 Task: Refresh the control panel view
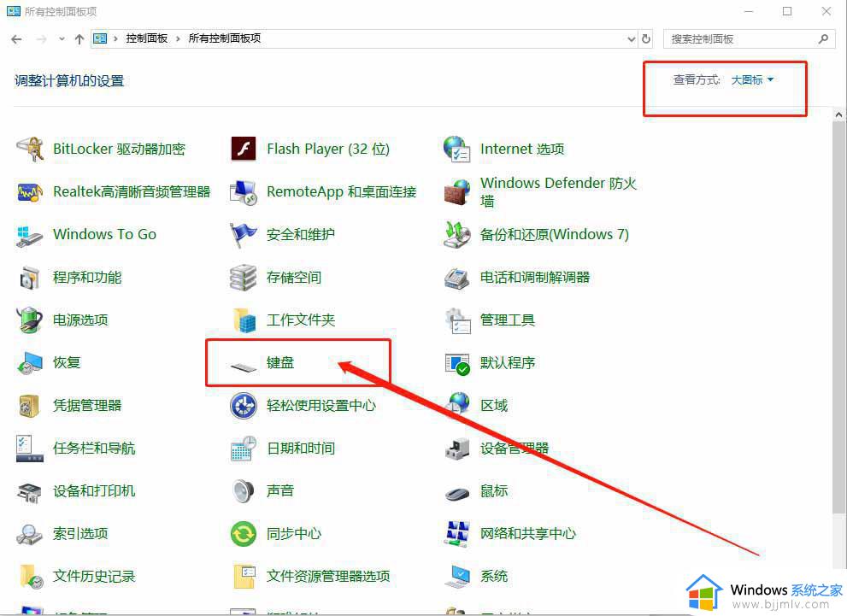[645, 38]
